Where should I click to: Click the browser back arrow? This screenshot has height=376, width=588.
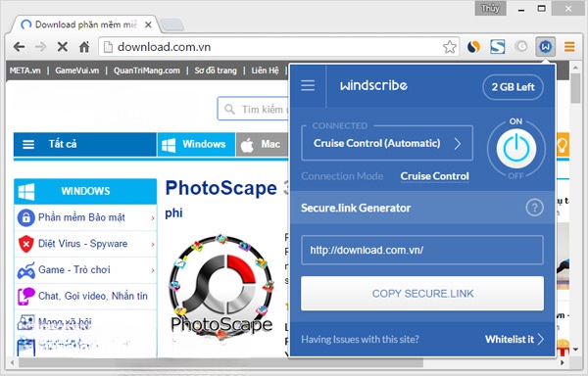20,47
